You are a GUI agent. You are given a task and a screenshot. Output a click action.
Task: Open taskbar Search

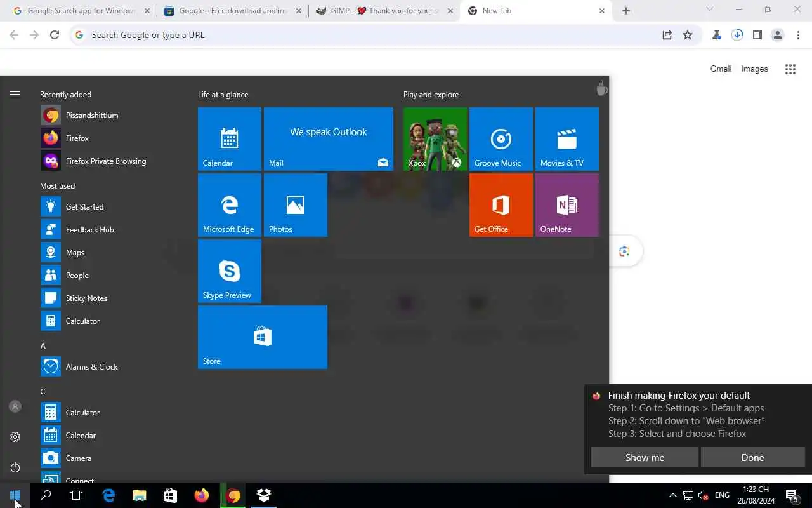[x=46, y=495]
